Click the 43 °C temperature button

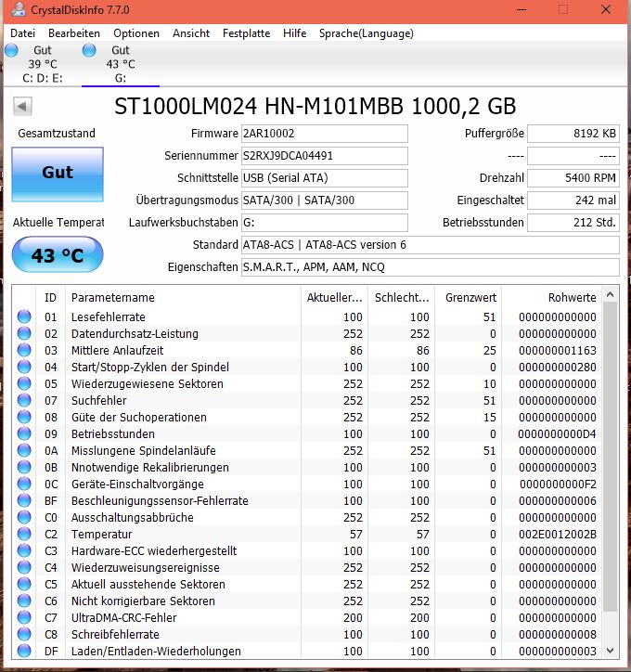pos(58,255)
